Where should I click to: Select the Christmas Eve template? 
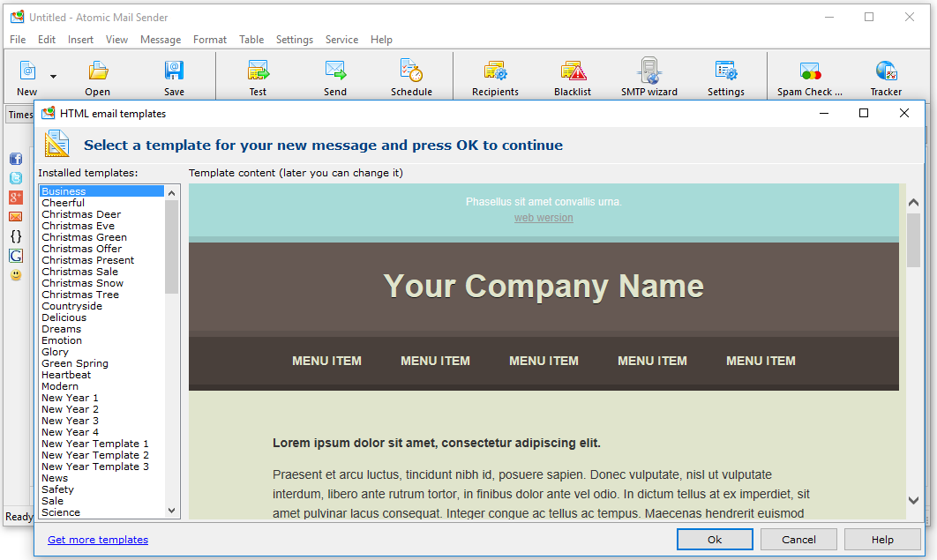[x=101, y=226]
